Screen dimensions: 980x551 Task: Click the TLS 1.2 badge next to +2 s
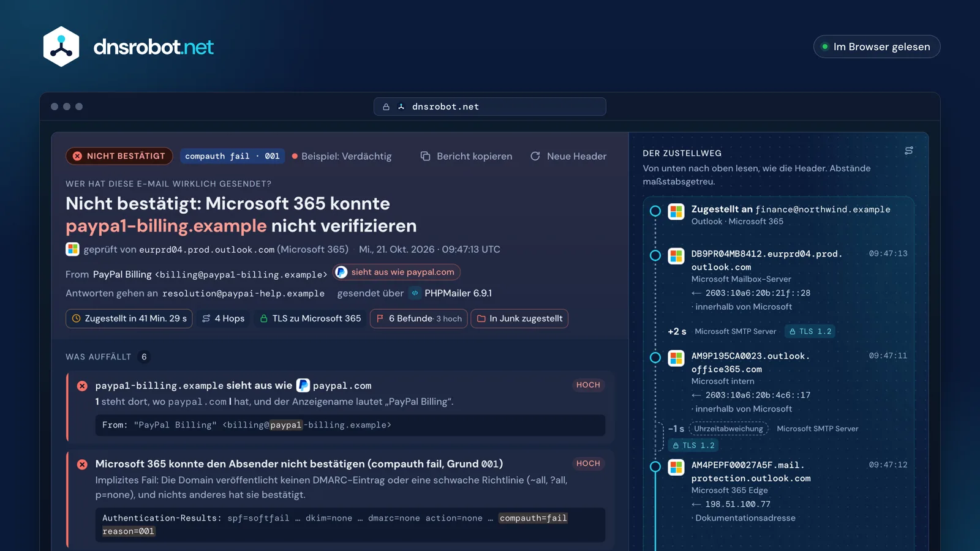[810, 331]
